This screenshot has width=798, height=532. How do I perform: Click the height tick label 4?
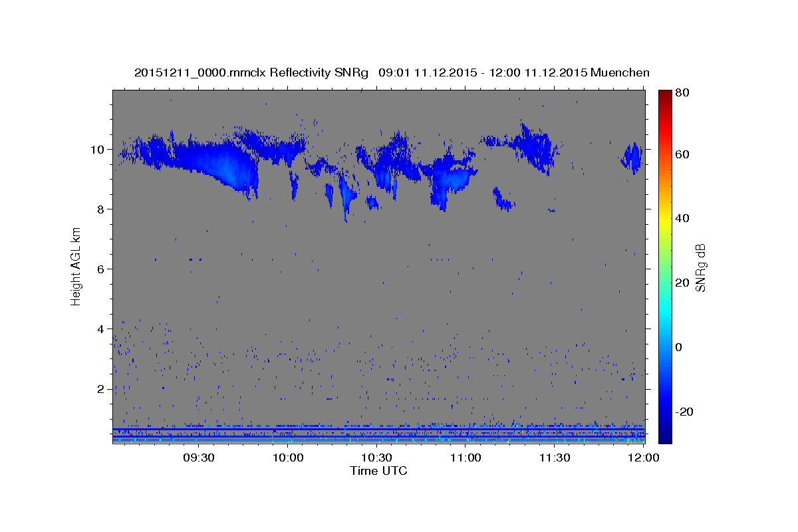point(100,329)
